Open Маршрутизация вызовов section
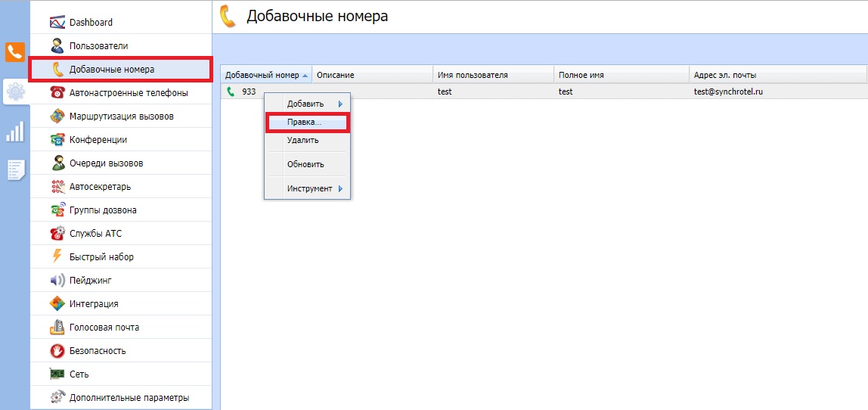The image size is (868, 410). [121, 116]
